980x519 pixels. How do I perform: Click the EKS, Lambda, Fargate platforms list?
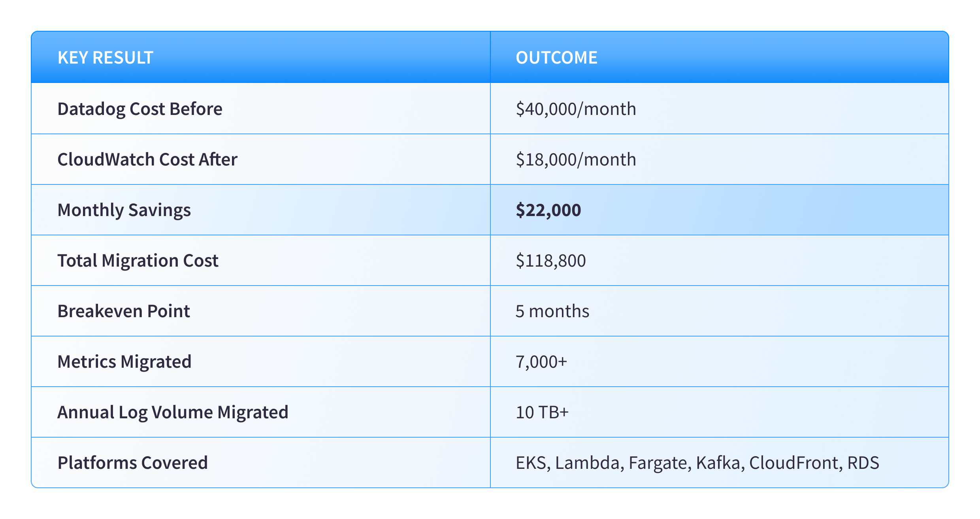click(697, 463)
